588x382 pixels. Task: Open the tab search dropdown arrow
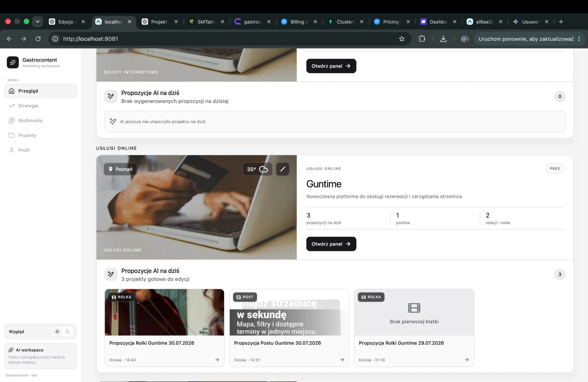(38, 22)
